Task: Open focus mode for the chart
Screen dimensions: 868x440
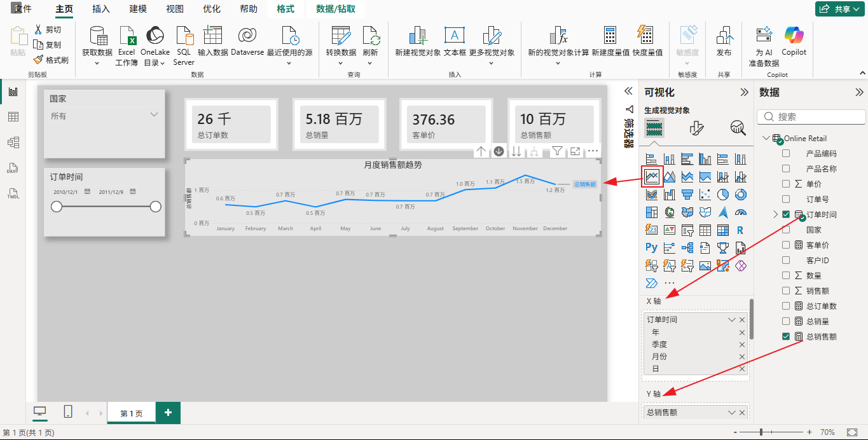Action: pyautogui.click(x=575, y=151)
